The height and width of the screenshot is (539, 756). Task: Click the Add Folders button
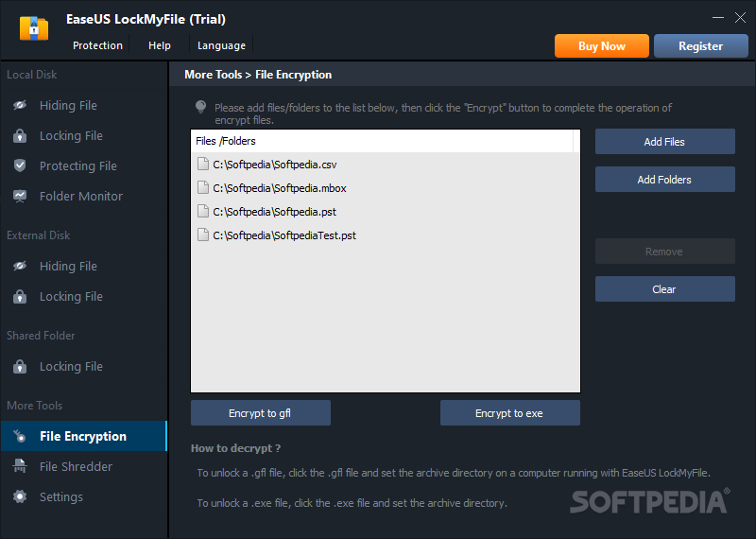tap(665, 180)
